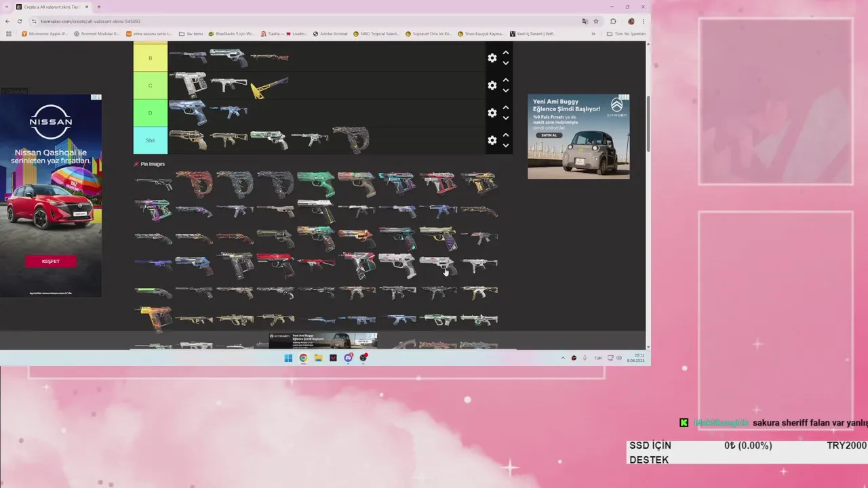The width and height of the screenshot is (868, 488).
Task: Click KEŞFET button in Nissan ad
Action: pos(51,261)
